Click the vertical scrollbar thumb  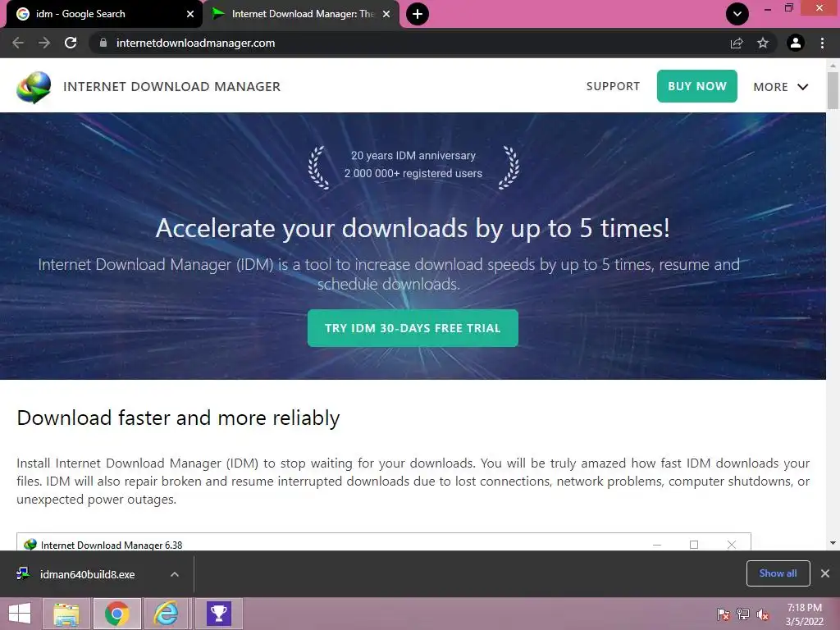click(x=833, y=90)
